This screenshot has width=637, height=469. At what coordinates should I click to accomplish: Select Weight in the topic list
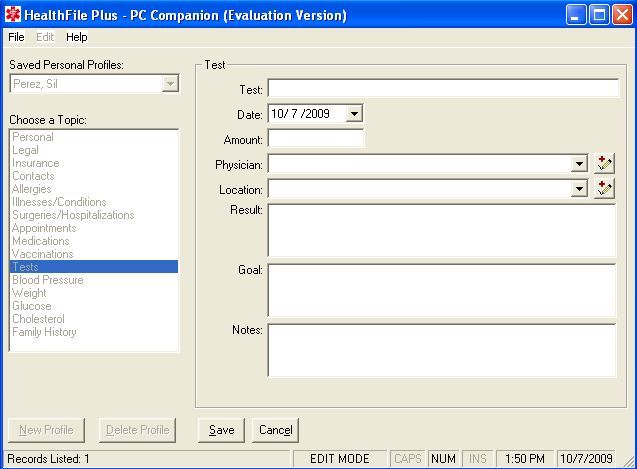click(93, 293)
